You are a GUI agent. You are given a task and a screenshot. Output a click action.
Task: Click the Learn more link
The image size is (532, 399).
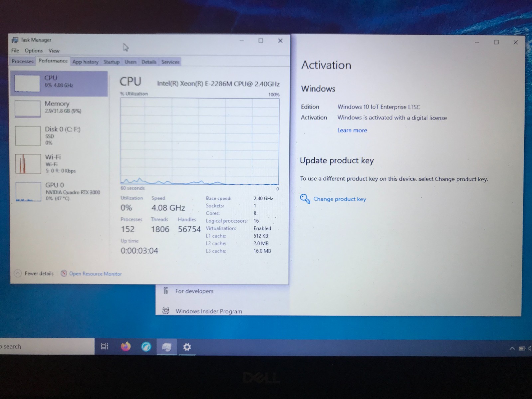(352, 130)
